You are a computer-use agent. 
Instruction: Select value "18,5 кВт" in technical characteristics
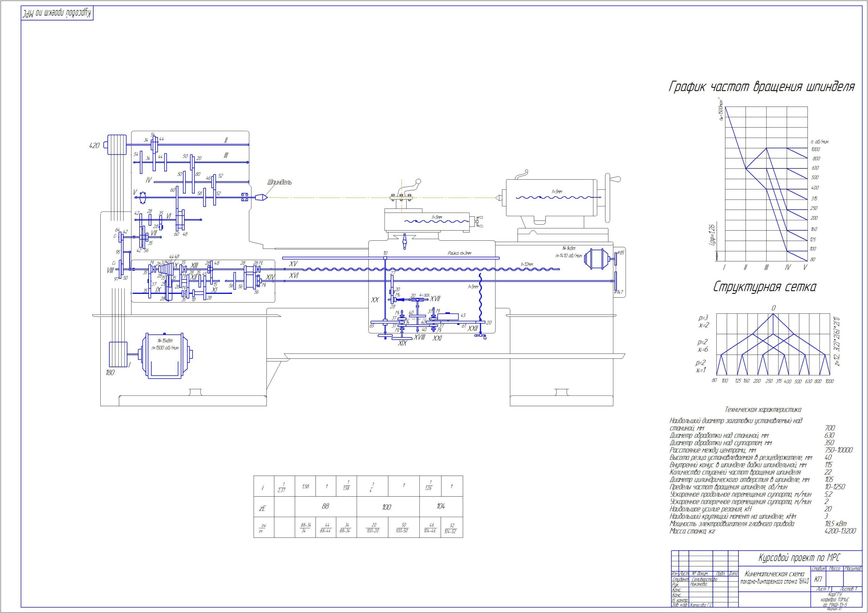pyautogui.click(x=836, y=524)
